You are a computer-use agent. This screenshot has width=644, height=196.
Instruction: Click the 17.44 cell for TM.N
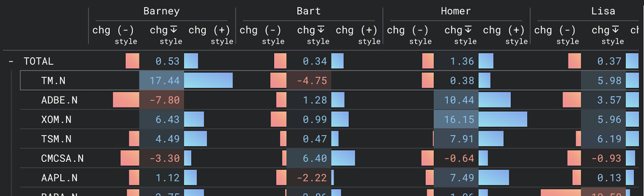click(x=162, y=80)
